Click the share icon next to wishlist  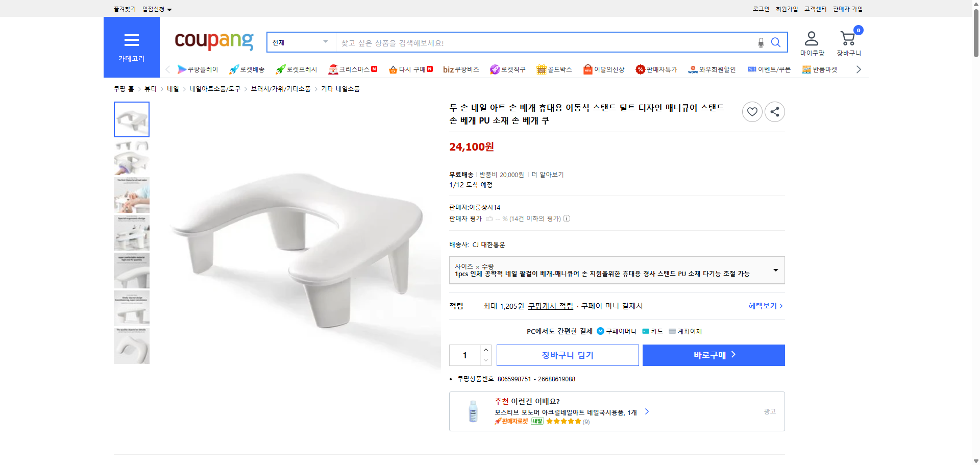[x=774, y=111]
